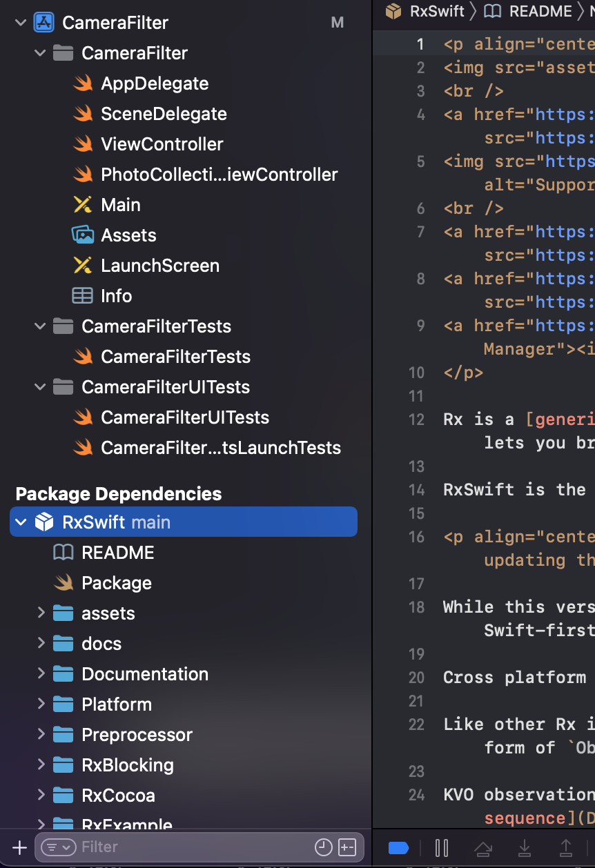The width and height of the screenshot is (595, 868).
Task: Open the Package manifest file
Action: coord(117,583)
